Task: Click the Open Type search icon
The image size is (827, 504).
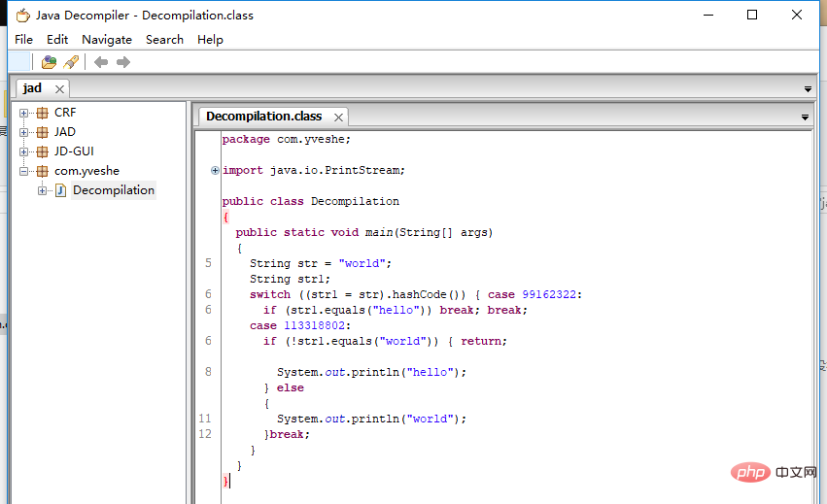Action: (x=71, y=62)
